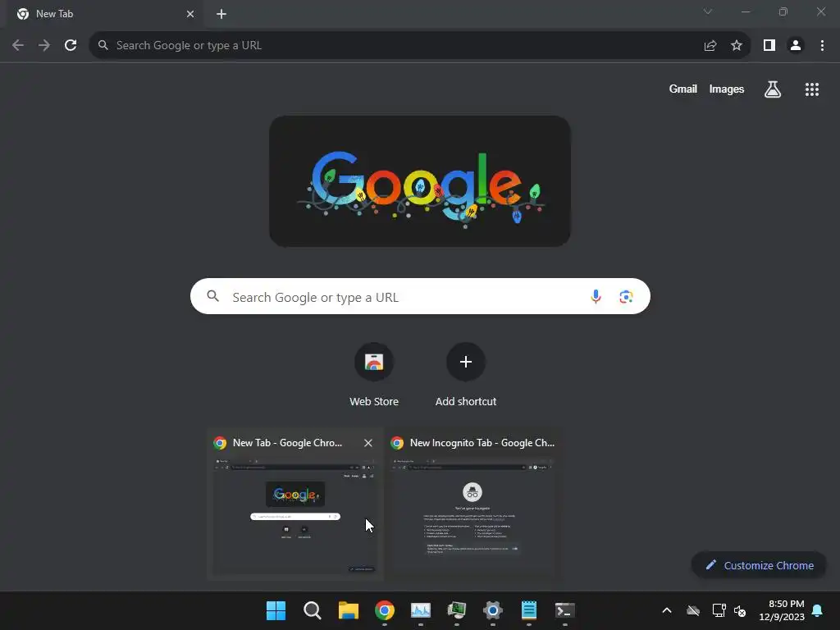Click the browser forward arrow
The image size is (840, 630).
click(x=44, y=46)
